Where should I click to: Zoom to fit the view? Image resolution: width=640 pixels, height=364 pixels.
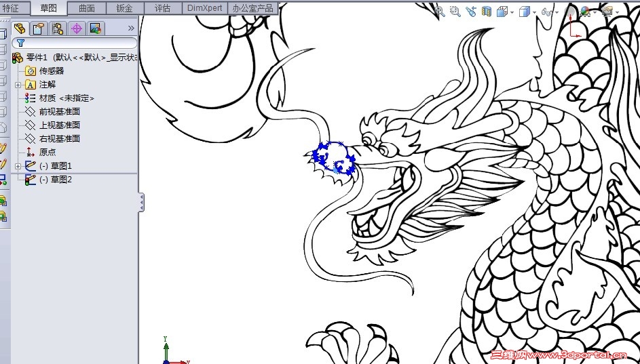pyautogui.click(x=440, y=12)
